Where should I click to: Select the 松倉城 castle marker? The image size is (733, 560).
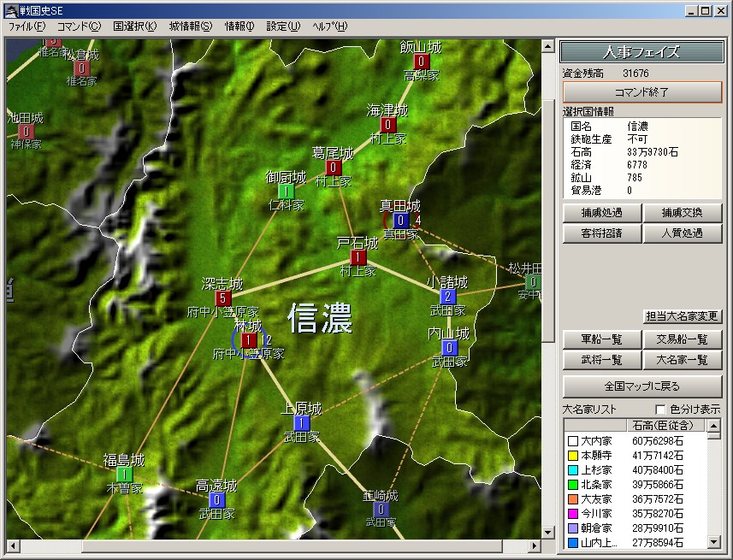click(82, 68)
